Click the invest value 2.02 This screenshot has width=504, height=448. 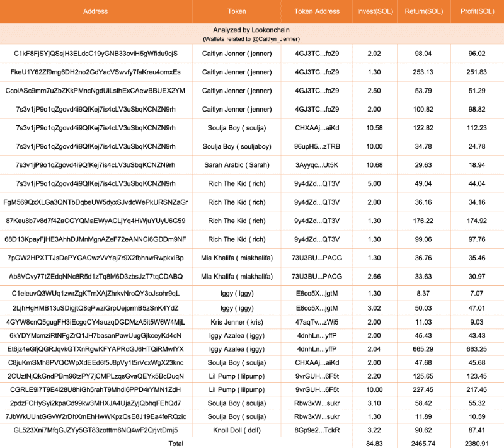374,54
